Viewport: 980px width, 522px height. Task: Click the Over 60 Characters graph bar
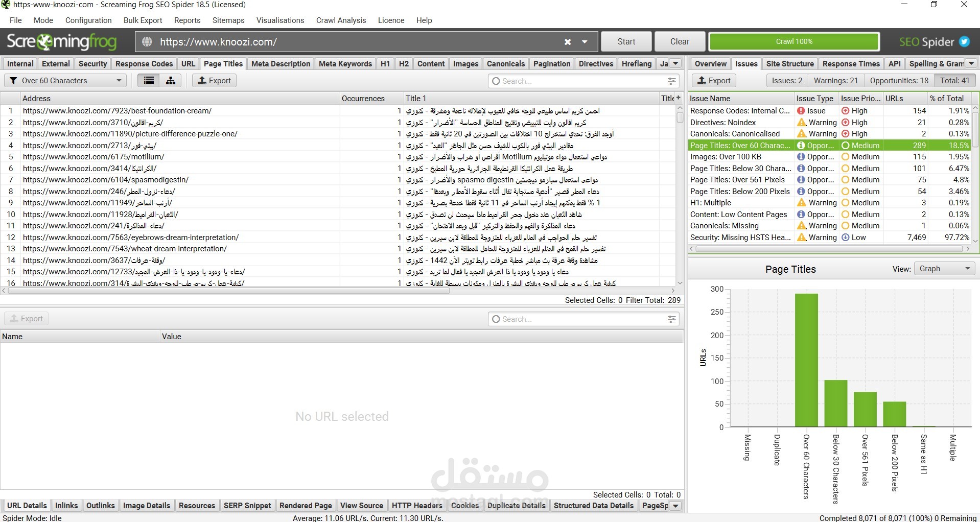(806, 360)
